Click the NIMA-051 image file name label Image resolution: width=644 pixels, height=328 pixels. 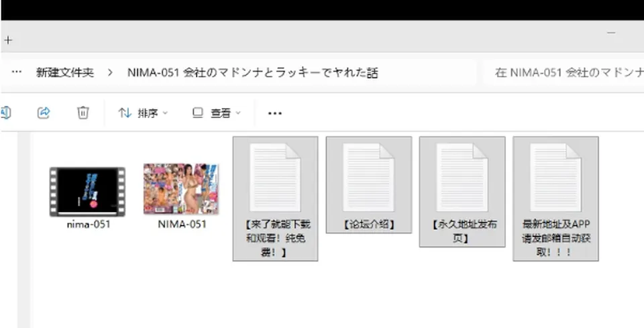coord(182,224)
